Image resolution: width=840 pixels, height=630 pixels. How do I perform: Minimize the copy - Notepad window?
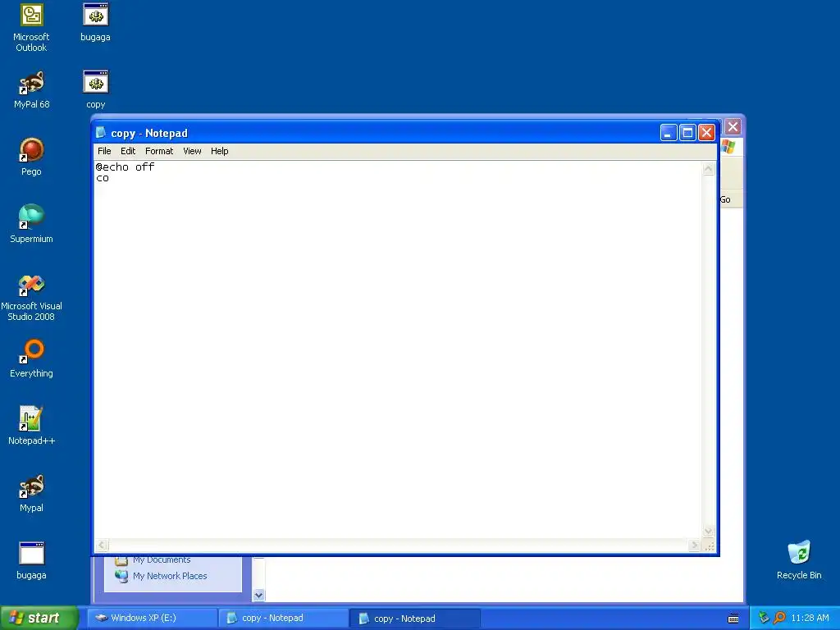point(669,132)
